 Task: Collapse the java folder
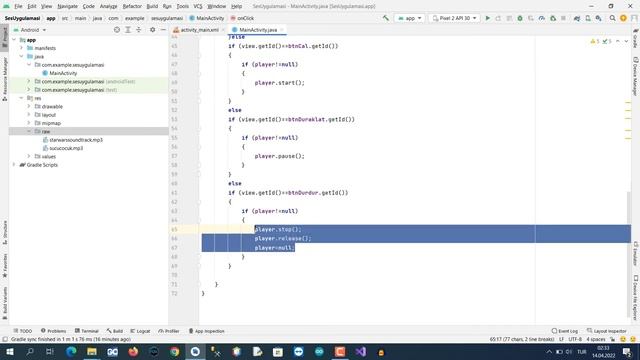point(22,56)
